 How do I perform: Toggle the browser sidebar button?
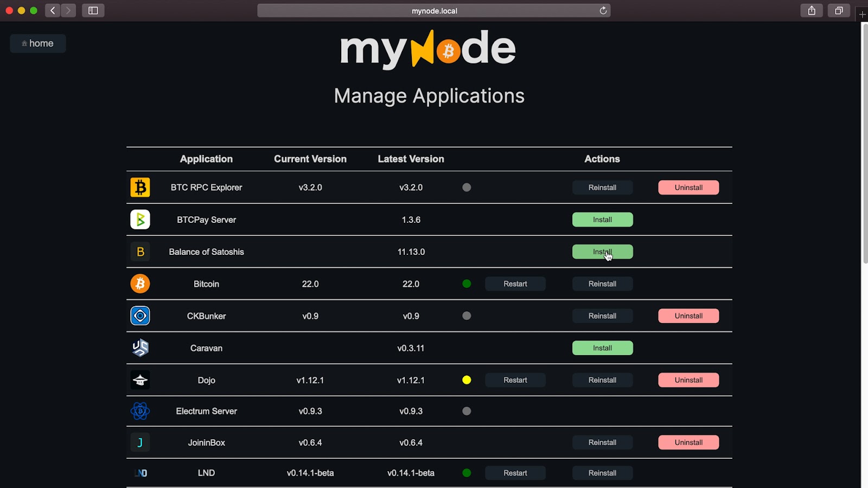coord(93,10)
